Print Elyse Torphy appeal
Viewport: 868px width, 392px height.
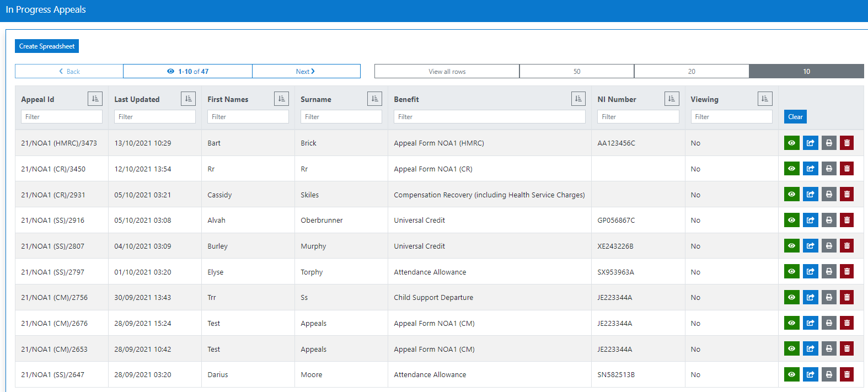point(829,271)
